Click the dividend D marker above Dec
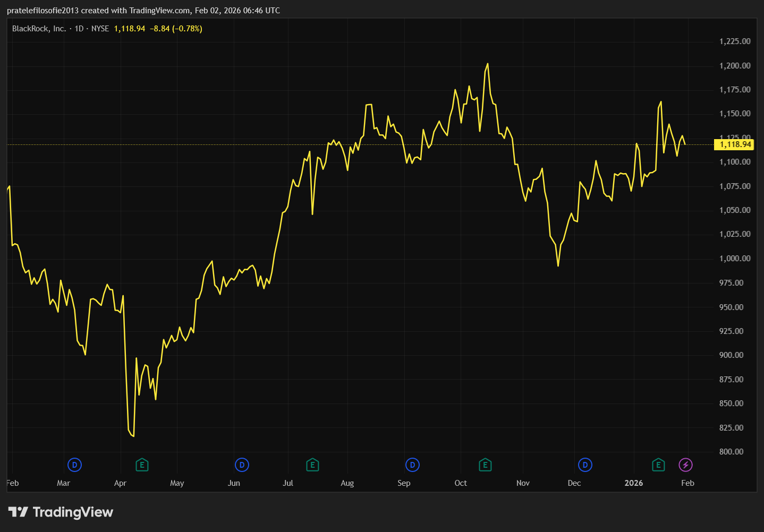764x532 pixels. (585, 465)
